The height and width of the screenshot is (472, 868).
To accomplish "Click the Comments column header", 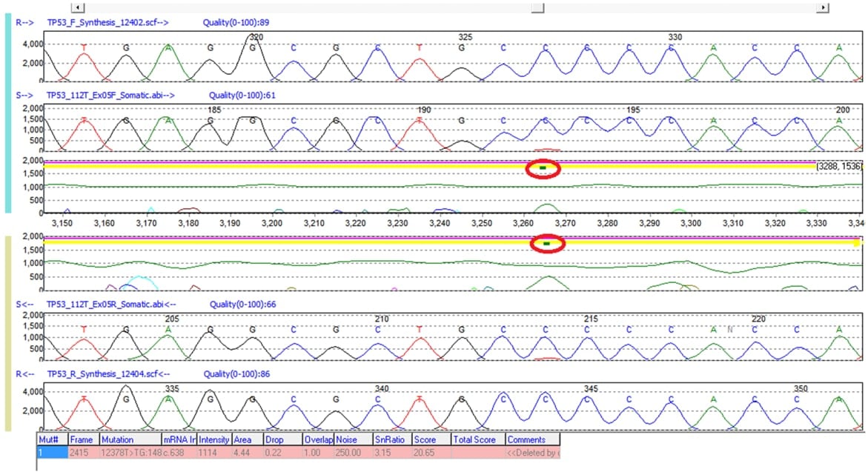I will [531, 439].
